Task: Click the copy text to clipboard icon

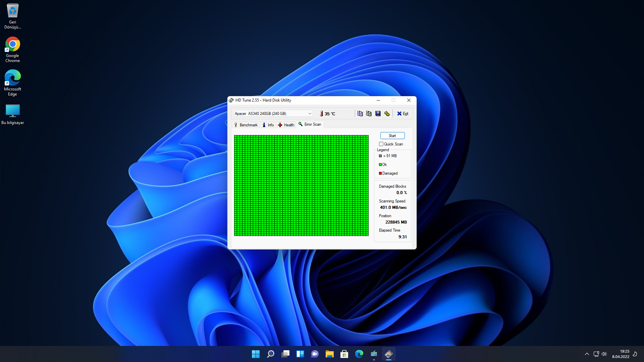Action: click(360, 114)
